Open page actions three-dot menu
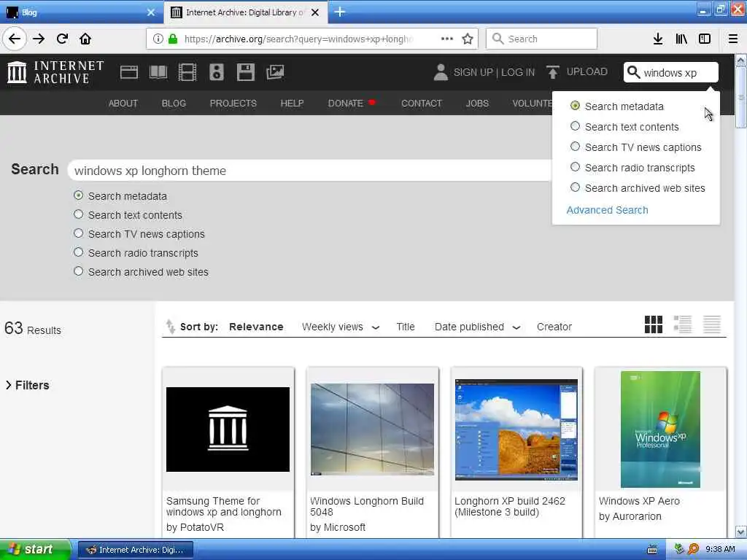Image resolution: width=747 pixels, height=560 pixels. click(447, 39)
